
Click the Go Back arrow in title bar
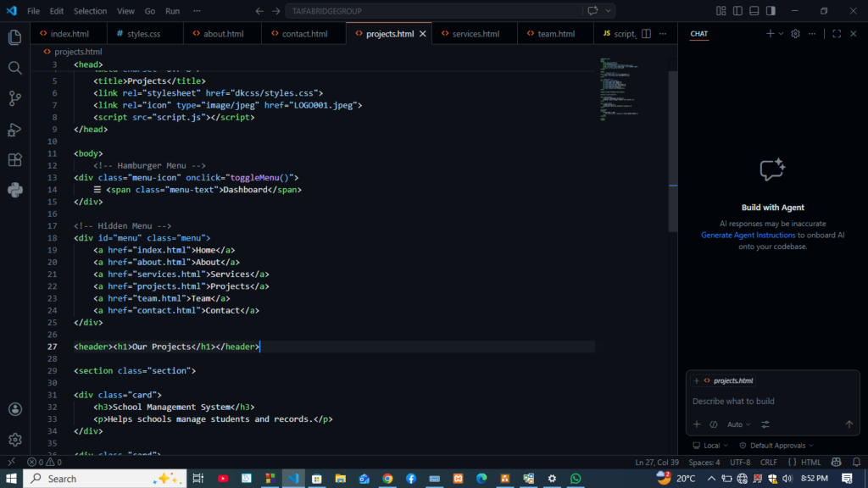point(259,11)
